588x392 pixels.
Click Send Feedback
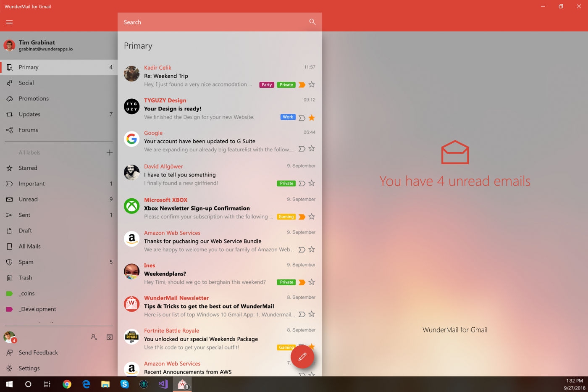coord(59,353)
